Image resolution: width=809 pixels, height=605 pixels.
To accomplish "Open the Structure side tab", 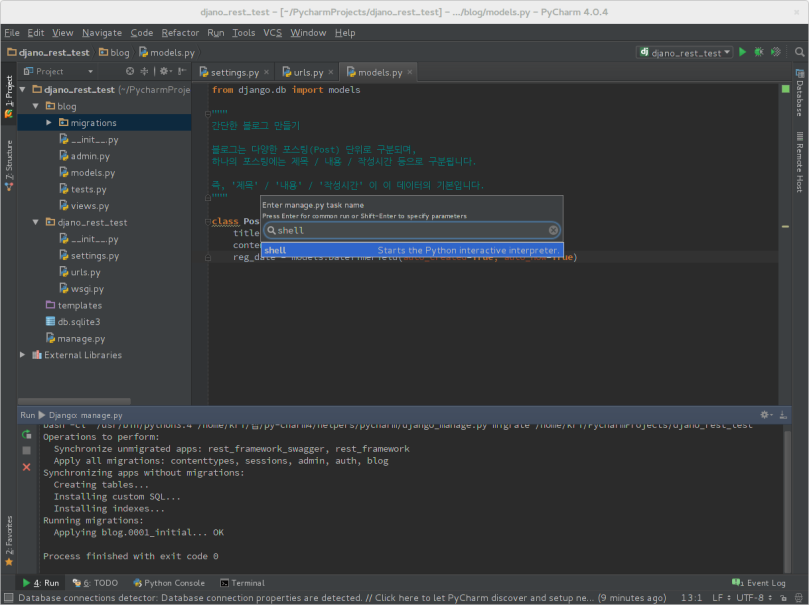I will pos(9,166).
